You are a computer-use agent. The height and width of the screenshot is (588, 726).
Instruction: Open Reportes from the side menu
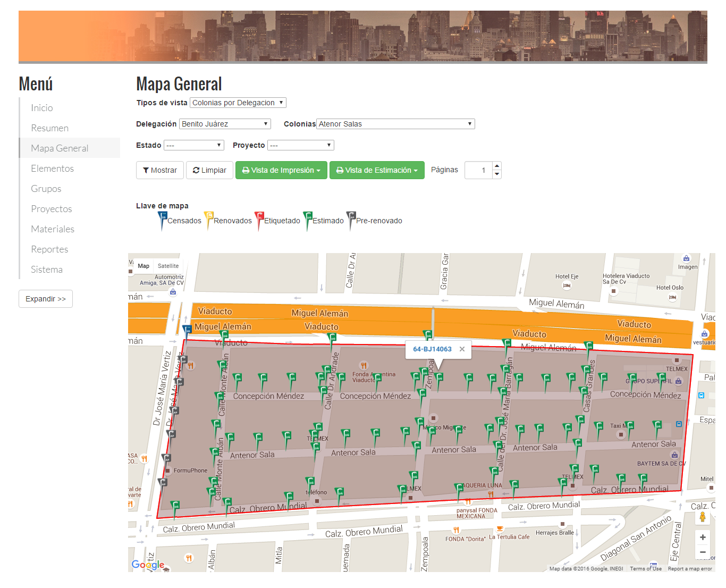49,249
